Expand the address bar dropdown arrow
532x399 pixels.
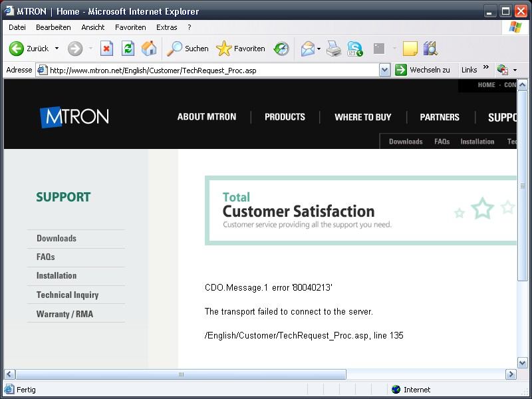[x=384, y=70]
